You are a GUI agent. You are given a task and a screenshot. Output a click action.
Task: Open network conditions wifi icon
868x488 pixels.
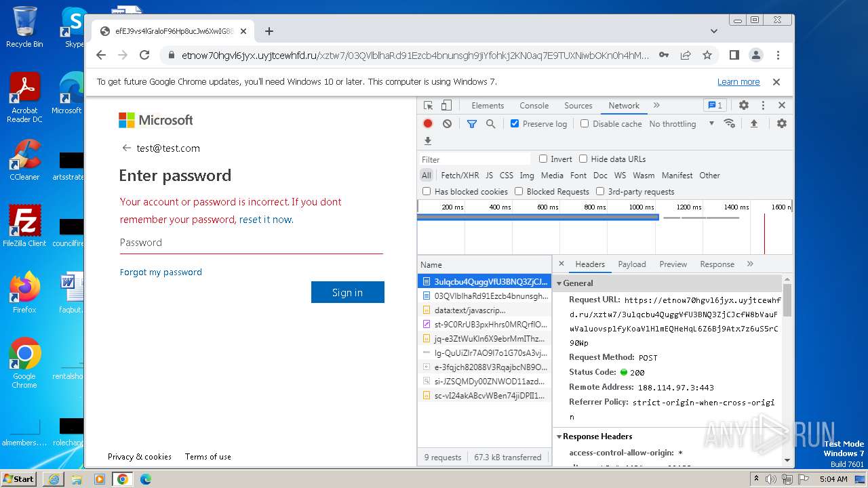coord(730,123)
